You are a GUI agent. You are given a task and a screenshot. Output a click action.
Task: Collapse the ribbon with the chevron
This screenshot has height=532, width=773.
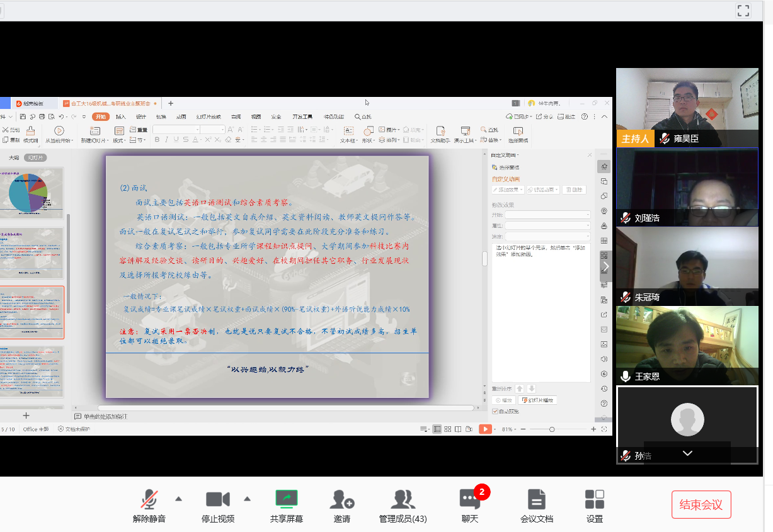tap(605, 116)
